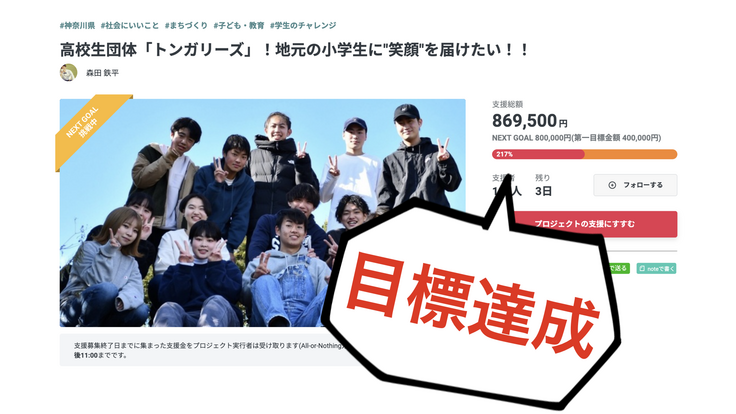This screenshot has width=736, height=414.
Task: Choose the #まちづくり tag
Action: click(186, 25)
